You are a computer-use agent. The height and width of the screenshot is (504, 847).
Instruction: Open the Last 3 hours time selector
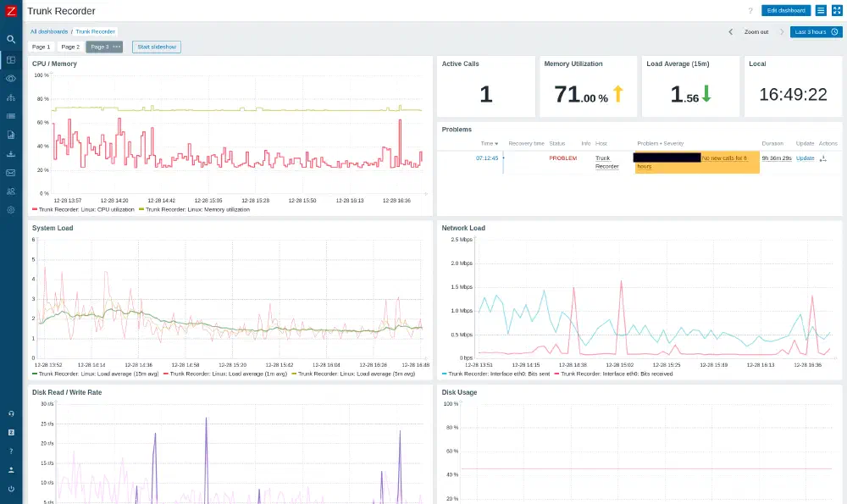coord(816,32)
